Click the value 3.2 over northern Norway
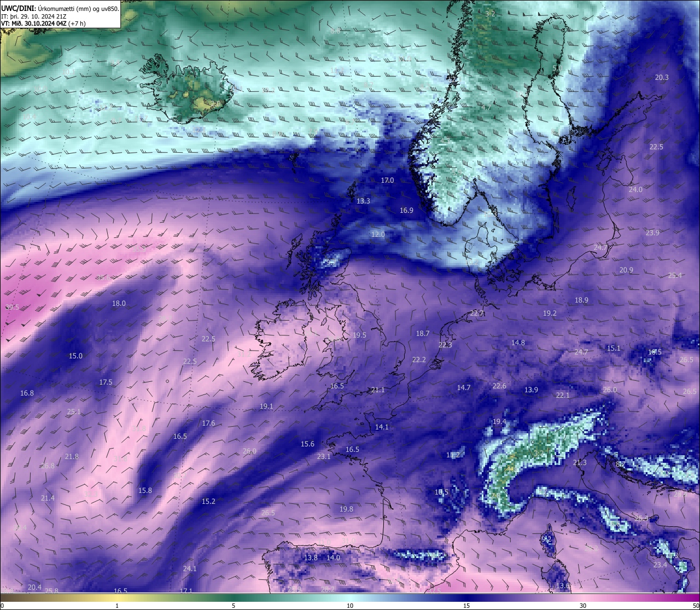 coord(490,14)
